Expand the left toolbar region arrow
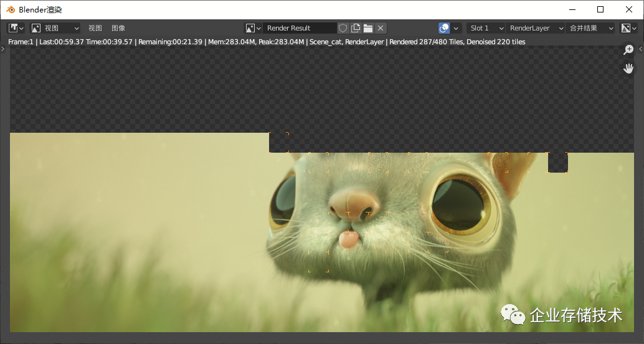644x344 pixels. pyautogui.click(x=3, y=49)
